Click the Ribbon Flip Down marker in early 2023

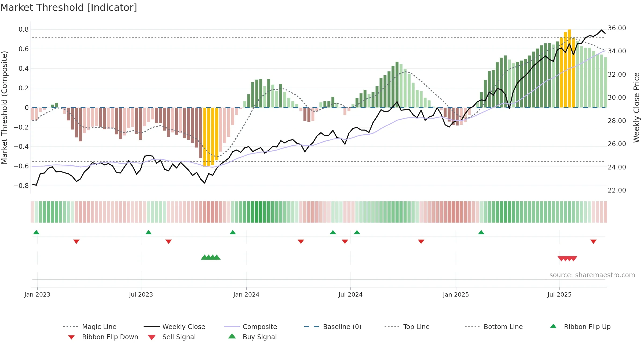(76, 242)
